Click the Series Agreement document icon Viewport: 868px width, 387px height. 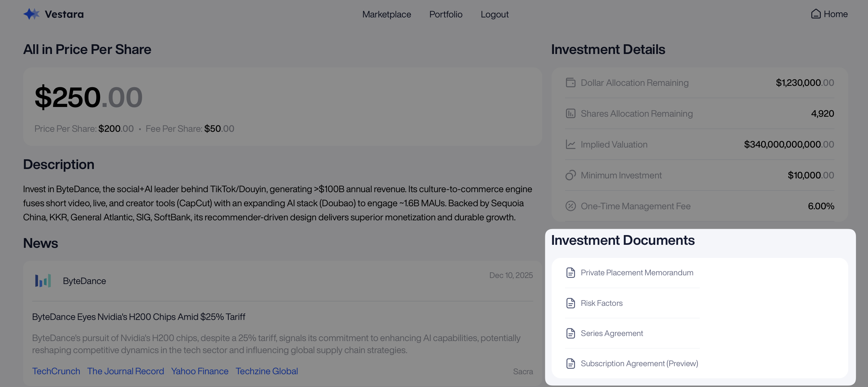click(570, 333)
